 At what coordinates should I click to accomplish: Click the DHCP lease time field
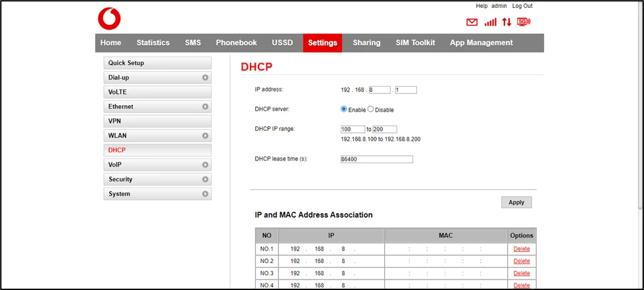pos(377,159)
